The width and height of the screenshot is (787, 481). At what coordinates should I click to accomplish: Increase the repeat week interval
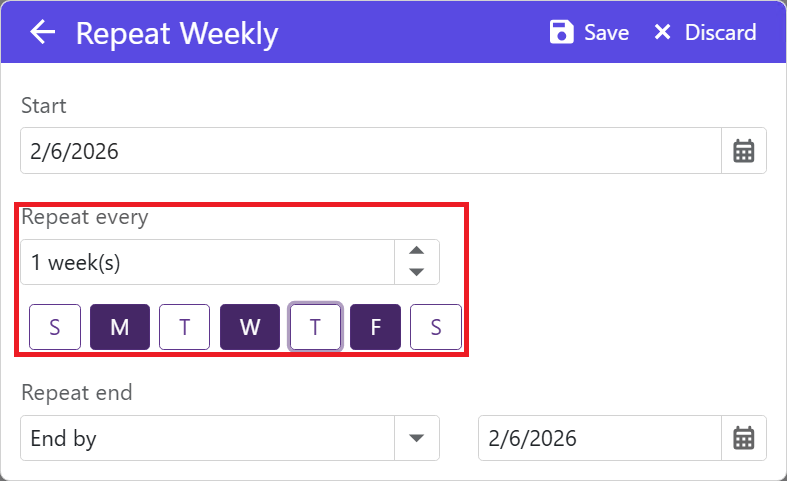click(418, 252)
